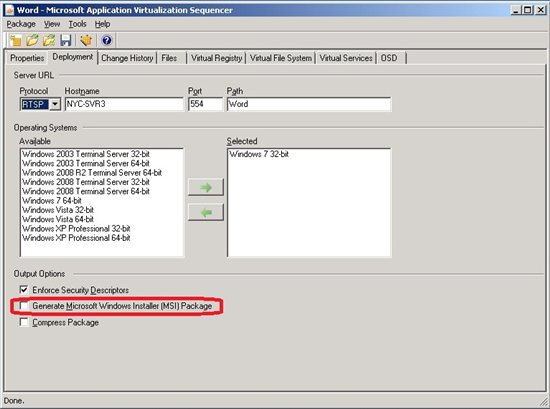
Task: Maximize the Sequencer window
Action: (x=527, y=10)
